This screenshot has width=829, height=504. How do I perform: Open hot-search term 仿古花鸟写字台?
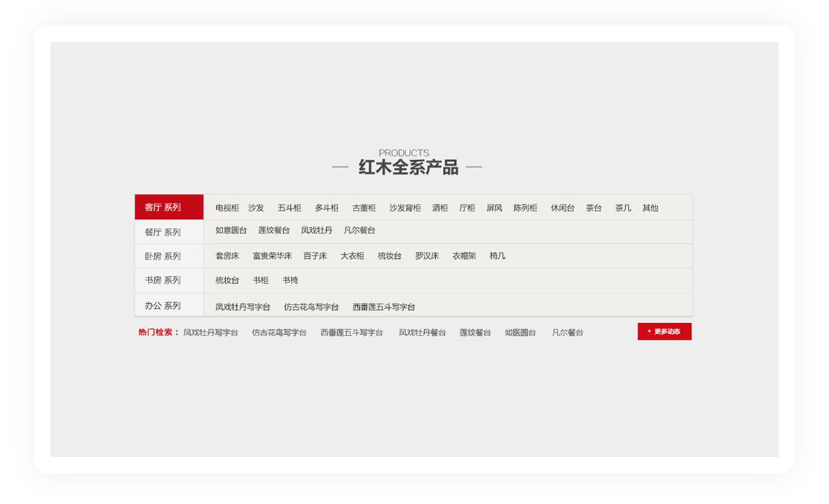coord(279,332)
